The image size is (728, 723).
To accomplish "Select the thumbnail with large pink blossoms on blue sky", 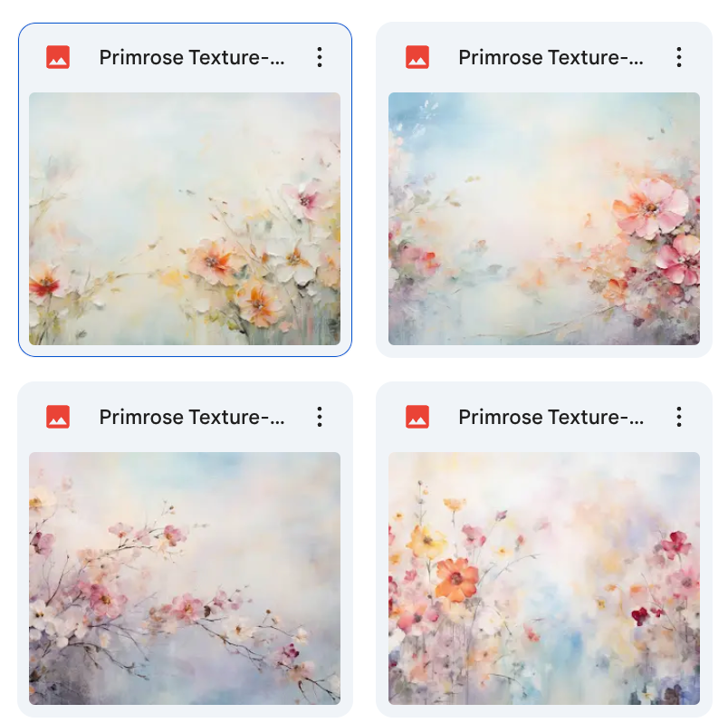I will click(x=543, y=218).
